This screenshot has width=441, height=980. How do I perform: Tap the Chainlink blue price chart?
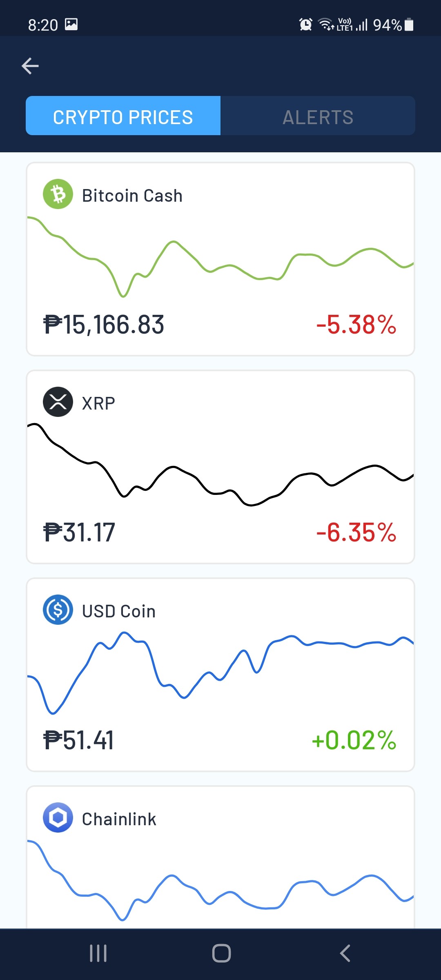pyautogui.click(x=220, y=880)
